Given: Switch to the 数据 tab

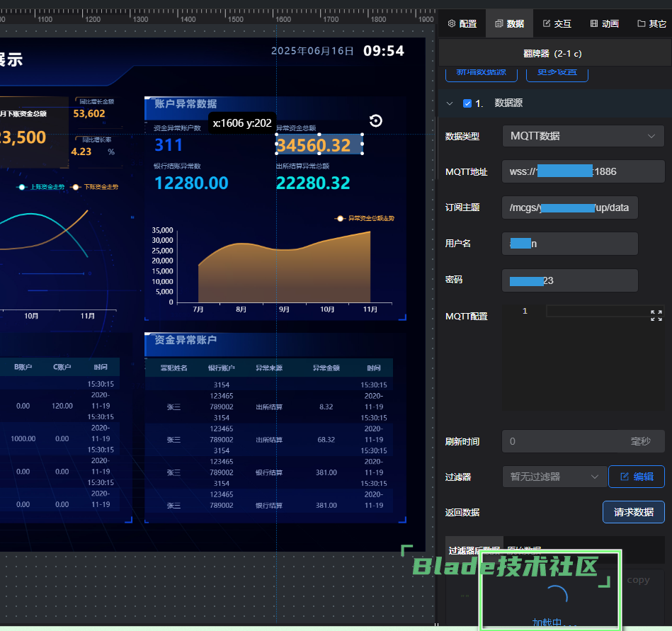Looking at the screenshot, I should (x=509, y=23).
